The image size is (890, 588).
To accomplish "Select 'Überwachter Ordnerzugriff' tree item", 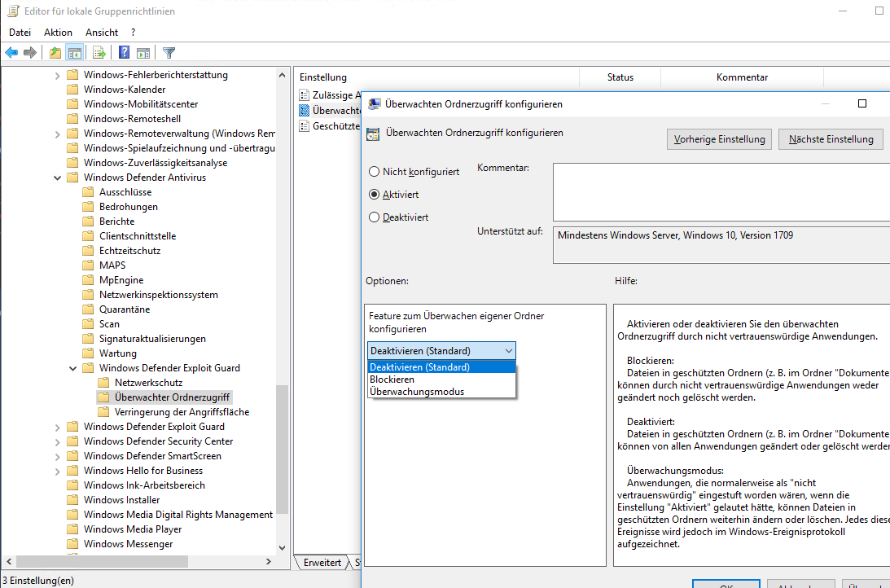I will 172,397.
